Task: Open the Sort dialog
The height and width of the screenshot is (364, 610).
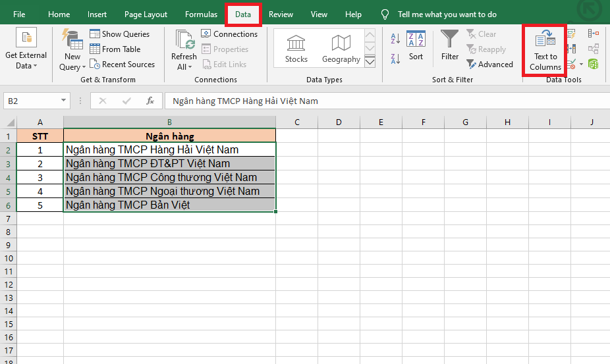Action: point(416,45)
